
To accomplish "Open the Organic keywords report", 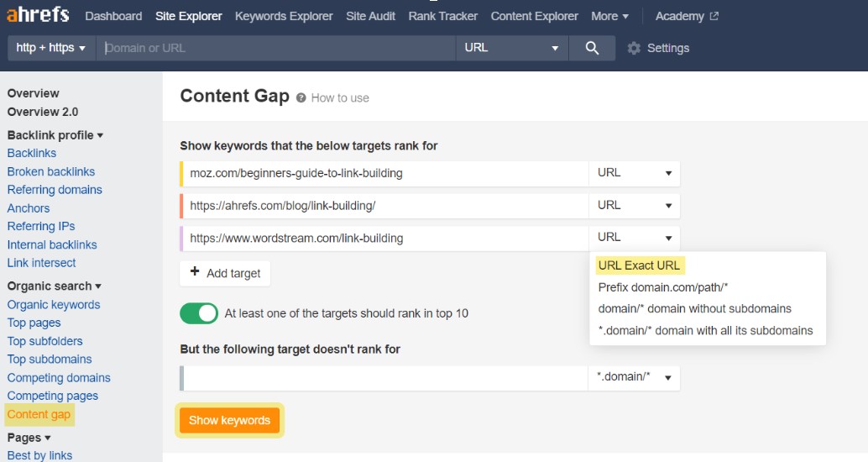I will pyautogui.click(x=54, y=305).
